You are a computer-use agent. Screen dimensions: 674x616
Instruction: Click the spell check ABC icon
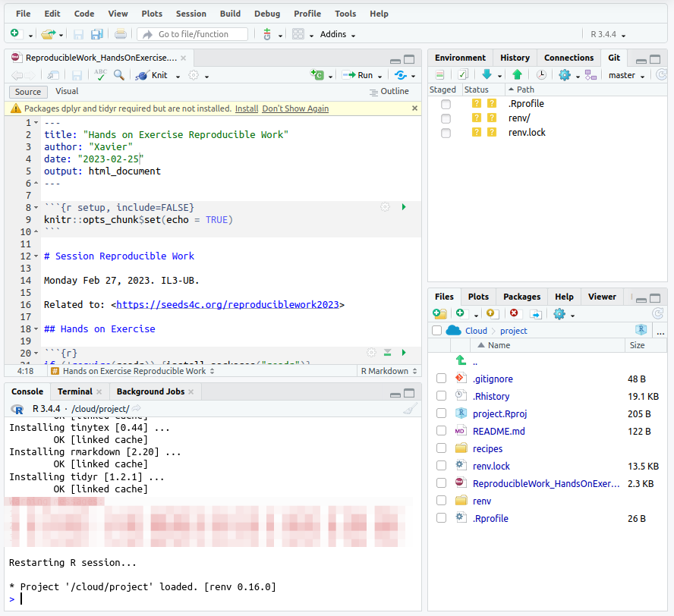click(100, 75)
